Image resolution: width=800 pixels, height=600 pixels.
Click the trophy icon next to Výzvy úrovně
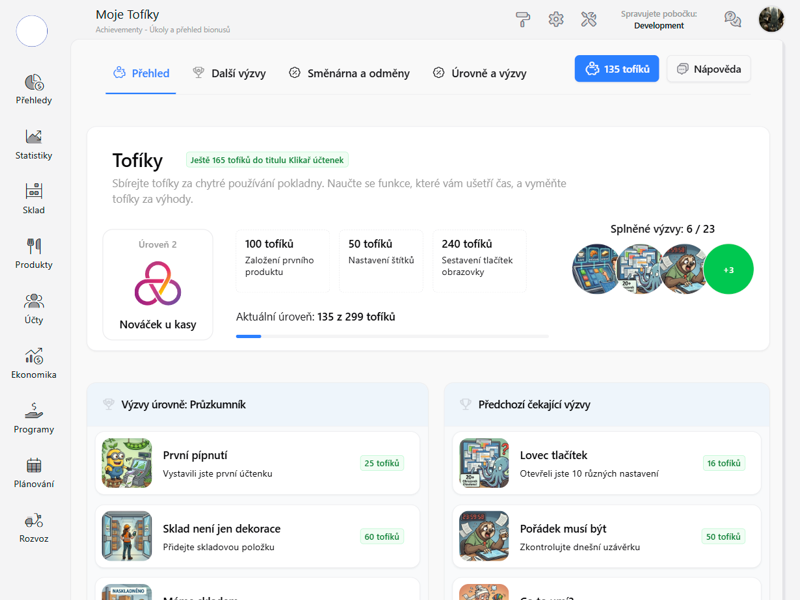pyautogui.click(x=109, y=405)
